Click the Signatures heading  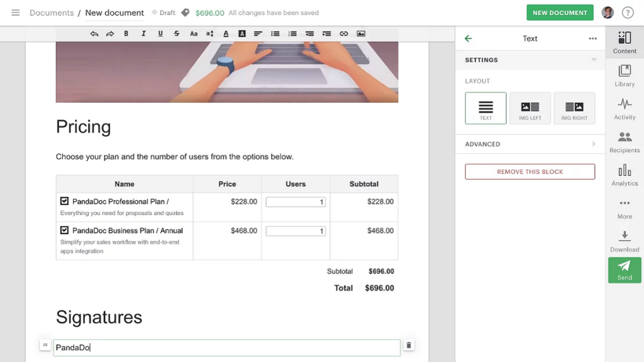pyautogui.click(x=99, y=317)
